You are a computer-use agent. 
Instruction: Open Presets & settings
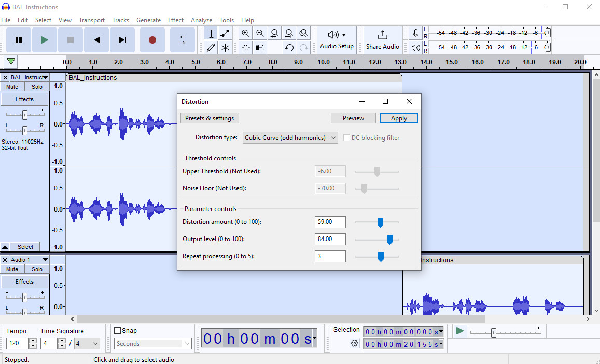click(210, 118)
